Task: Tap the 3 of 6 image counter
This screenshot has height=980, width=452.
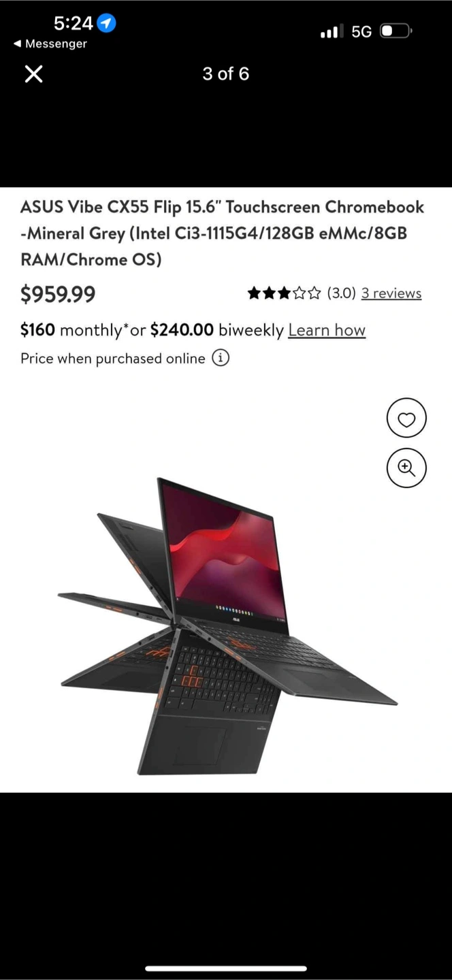Action: [x=226, y=74]
